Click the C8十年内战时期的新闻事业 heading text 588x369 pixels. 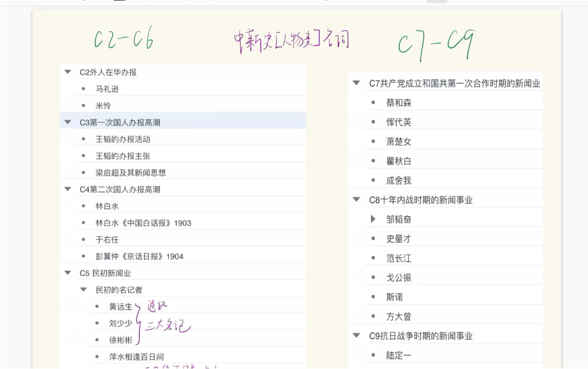(x=421, y=200)
